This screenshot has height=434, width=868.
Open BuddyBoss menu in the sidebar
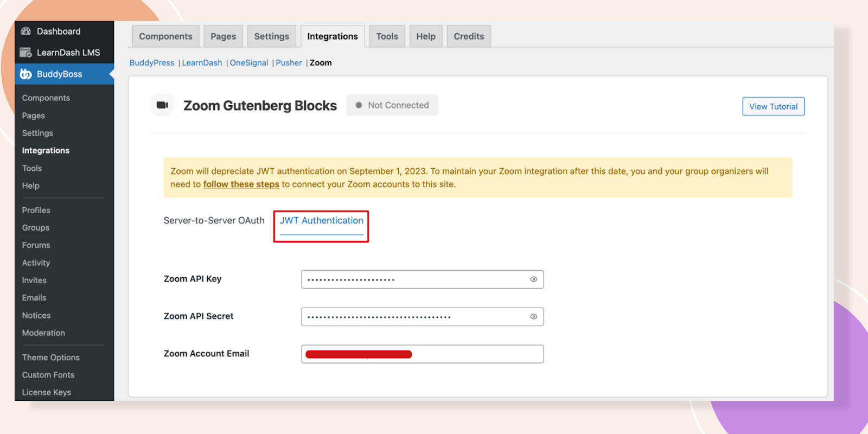(64, 74)
